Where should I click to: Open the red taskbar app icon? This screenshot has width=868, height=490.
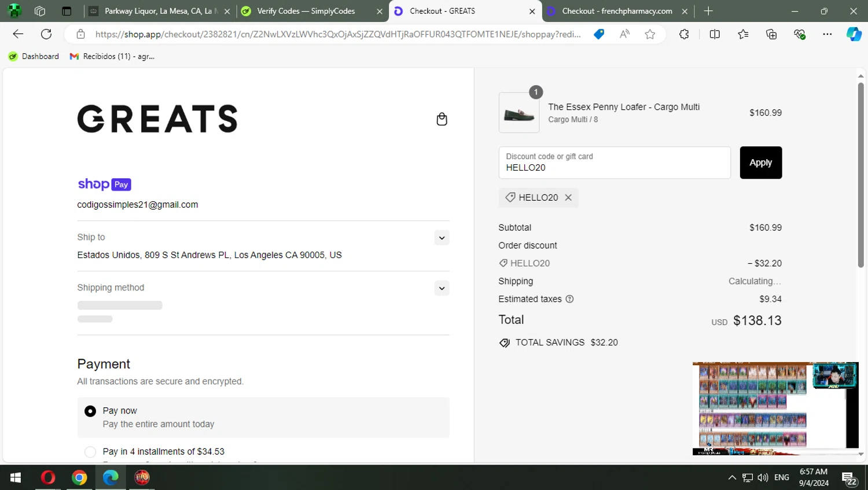(142, 477)
